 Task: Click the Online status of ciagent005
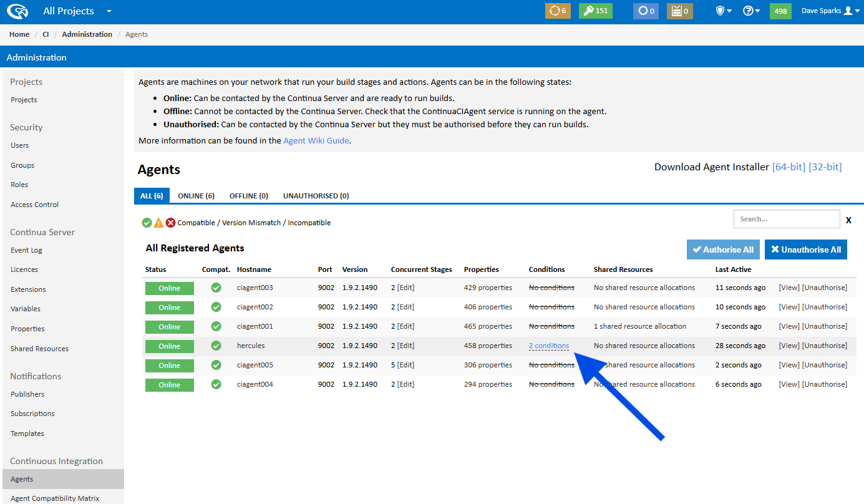pos(170,366)
